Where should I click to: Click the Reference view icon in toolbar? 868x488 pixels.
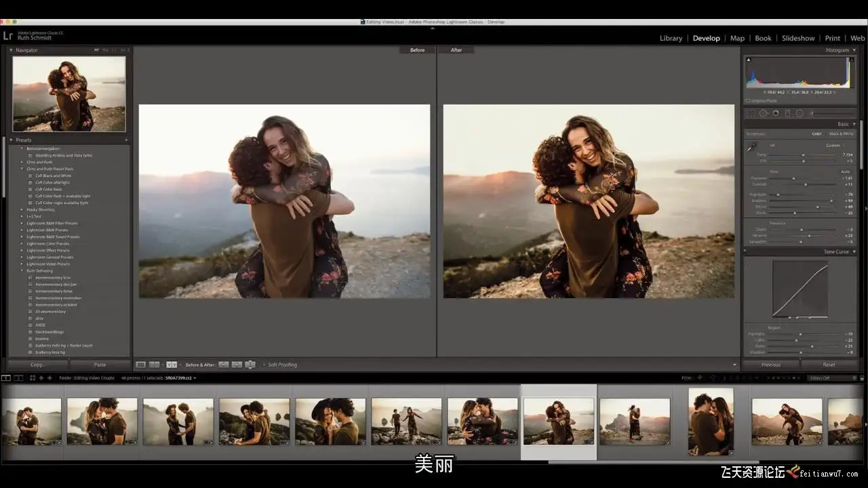tap(155, 365)
